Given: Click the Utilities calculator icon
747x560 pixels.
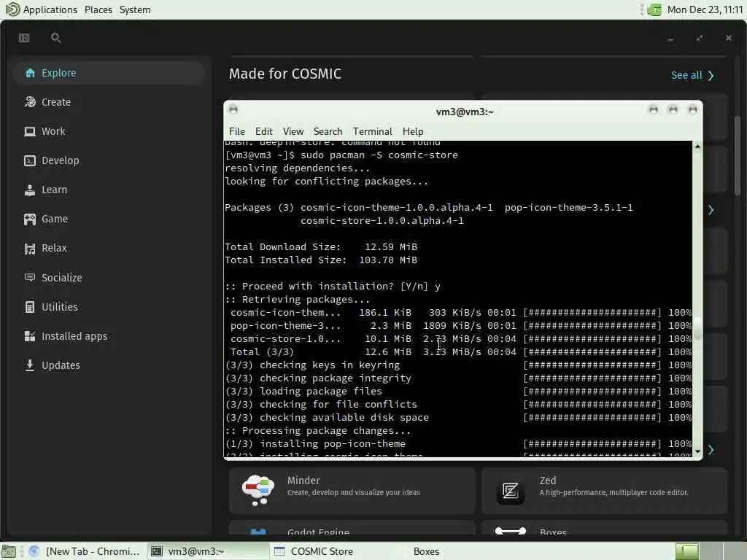Looking at the screenshot, I should 30,307.
